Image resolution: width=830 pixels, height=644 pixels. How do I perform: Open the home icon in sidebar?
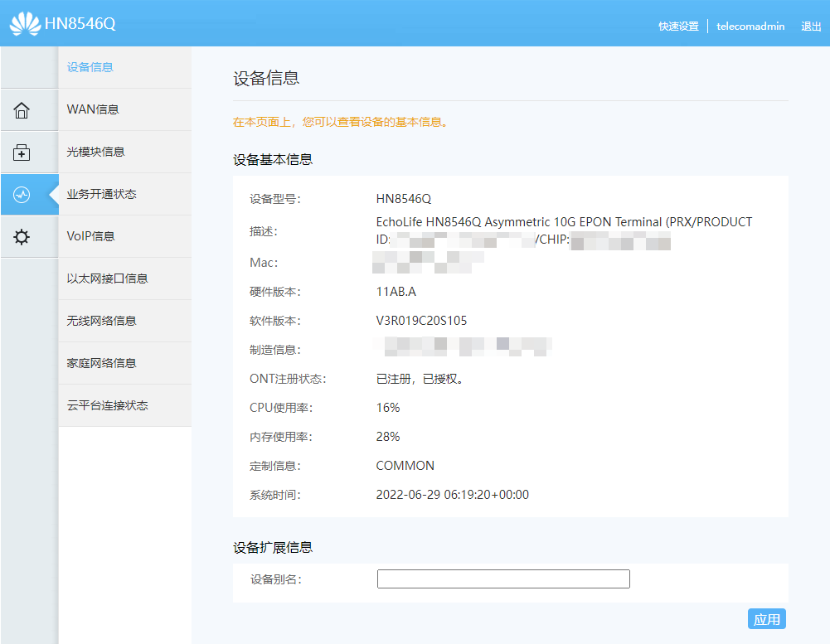pos(22,110)
